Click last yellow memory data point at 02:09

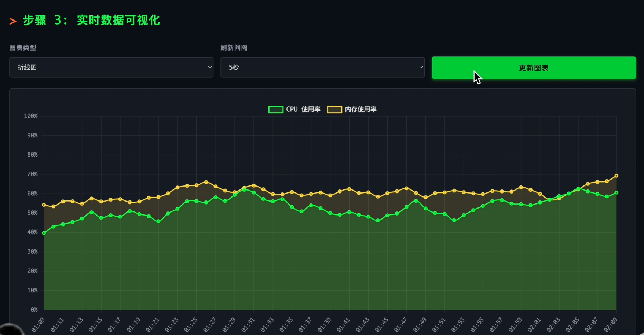click(x=616, y=176)
